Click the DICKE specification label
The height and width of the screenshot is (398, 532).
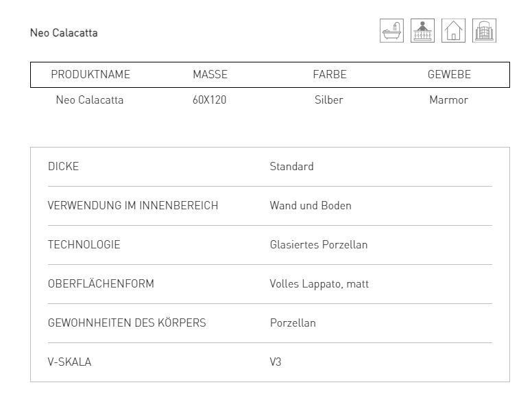pyautogui.click(x=64, y=166)
